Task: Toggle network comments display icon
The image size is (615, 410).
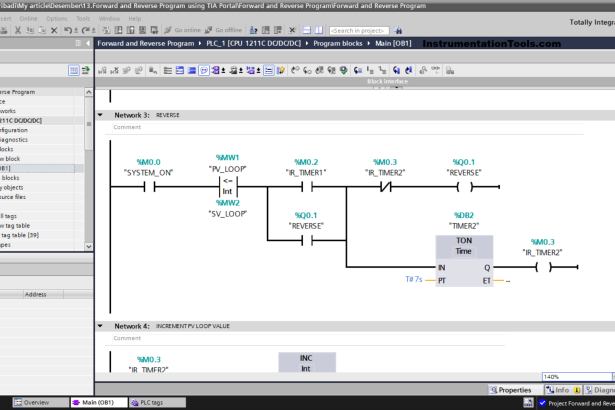Action: pos(269,71)
